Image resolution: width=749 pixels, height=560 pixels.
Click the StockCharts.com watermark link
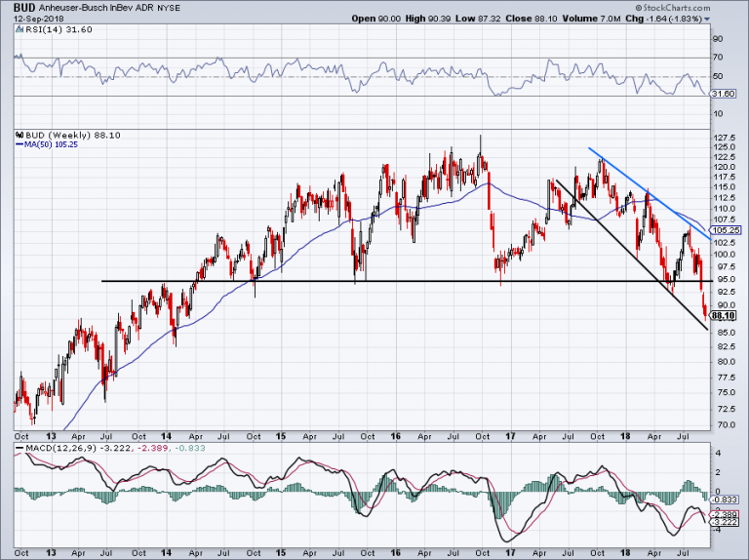coord(673,8)
